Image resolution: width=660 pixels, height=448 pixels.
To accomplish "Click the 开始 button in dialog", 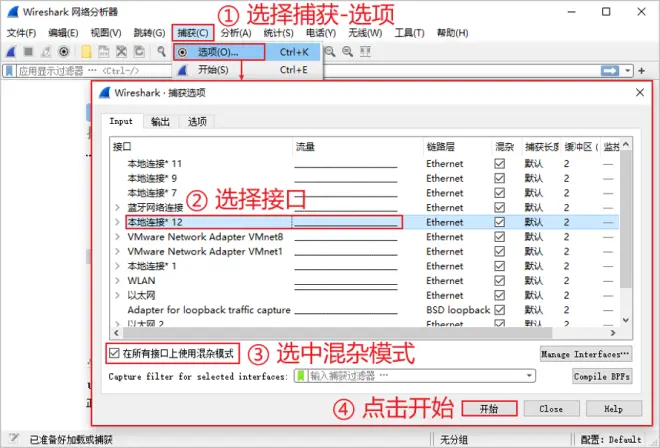I will pos(490,408).
